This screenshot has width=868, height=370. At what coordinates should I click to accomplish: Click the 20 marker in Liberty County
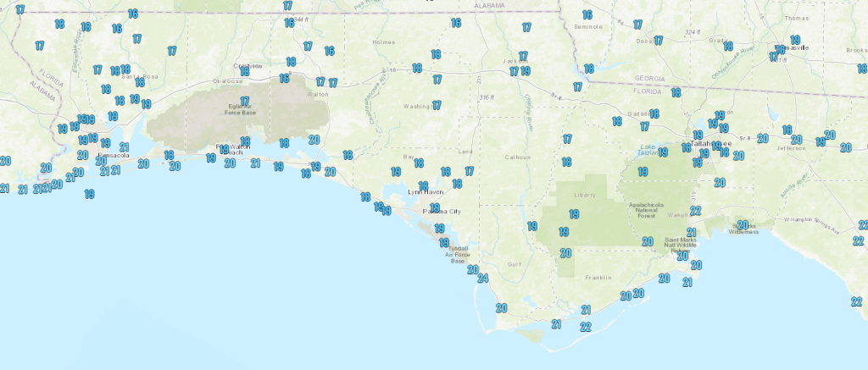[x=565, y=252]
